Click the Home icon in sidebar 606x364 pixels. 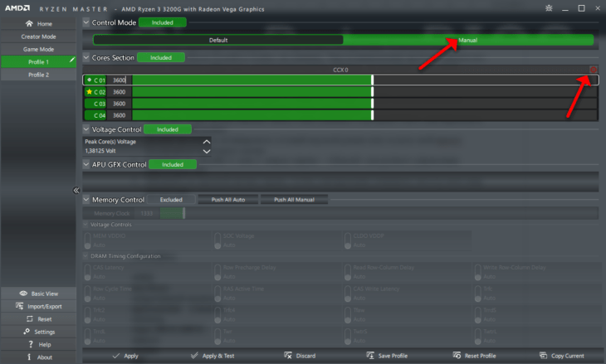pyautogui.click(x=29, y=23)
